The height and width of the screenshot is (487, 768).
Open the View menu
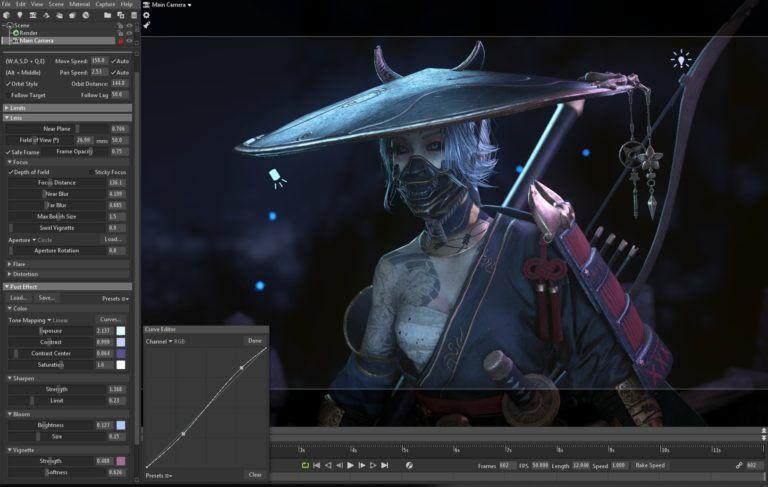point(37,4)
